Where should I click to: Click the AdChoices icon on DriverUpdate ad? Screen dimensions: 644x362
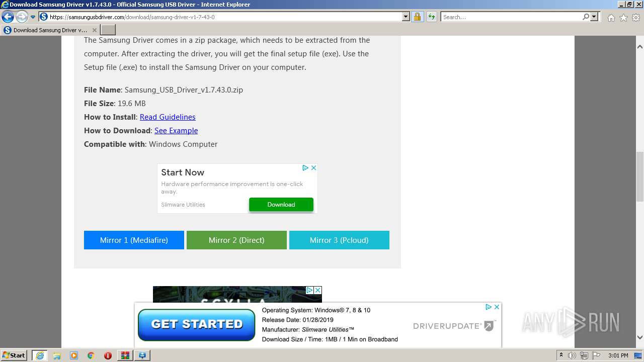click(488, 307)
